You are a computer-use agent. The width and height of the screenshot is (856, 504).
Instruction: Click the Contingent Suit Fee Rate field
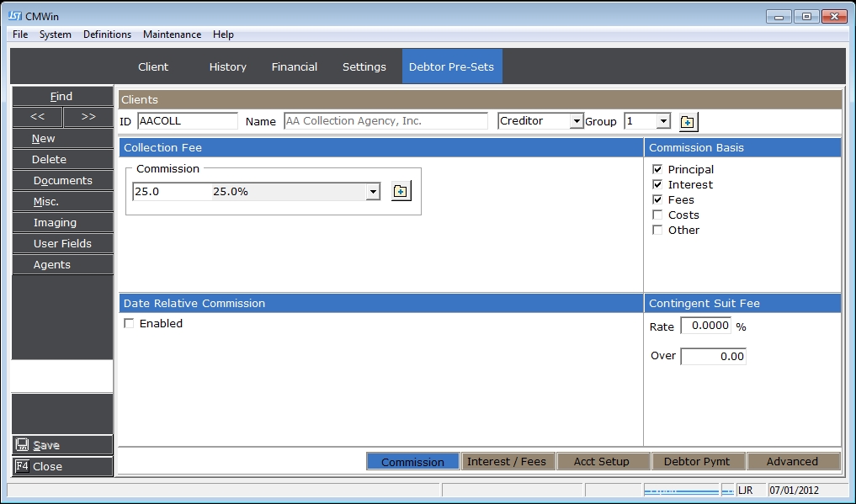705,326
